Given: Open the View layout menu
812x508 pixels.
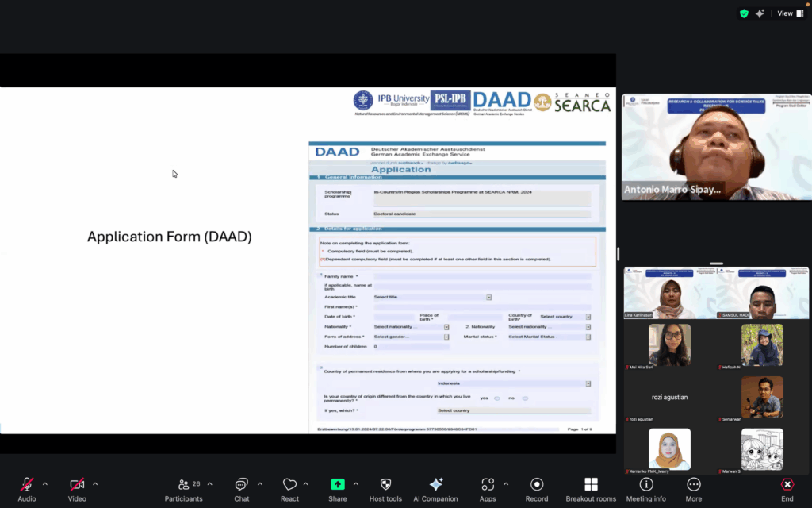Looking at the screenshot, I should pos(785,13).
